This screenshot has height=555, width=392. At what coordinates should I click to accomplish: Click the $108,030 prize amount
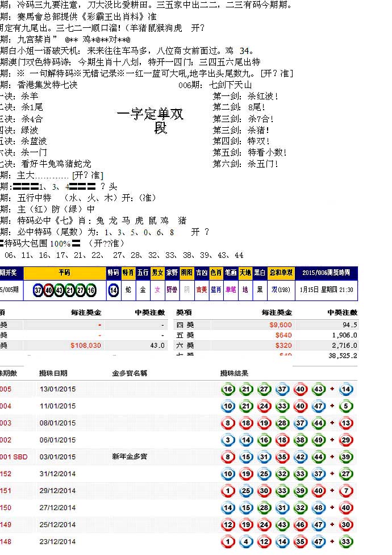(x=86, y=345)
